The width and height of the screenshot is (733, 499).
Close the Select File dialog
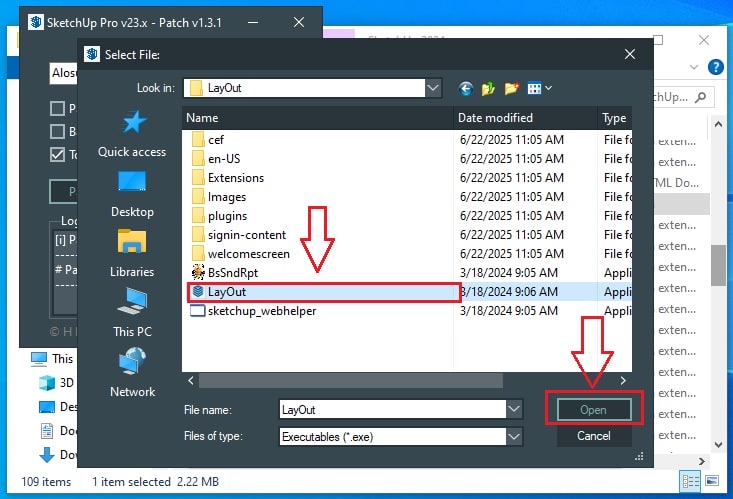point(630,54)
